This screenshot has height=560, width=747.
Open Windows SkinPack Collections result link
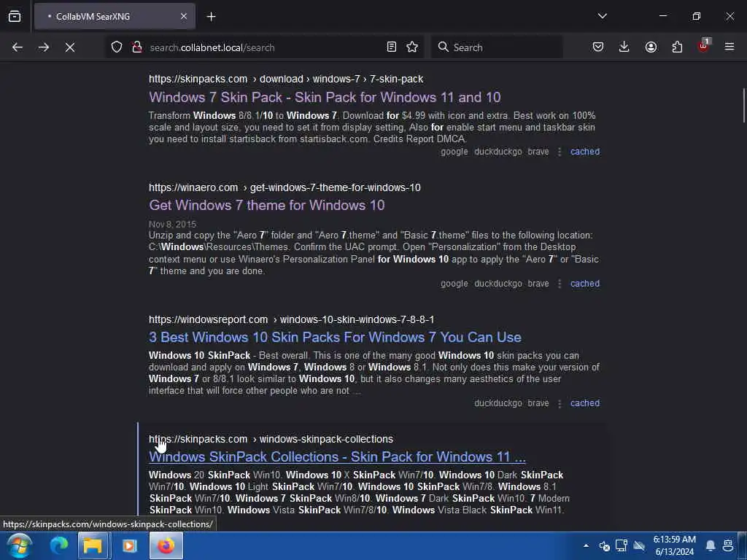(x=337, y=456)
